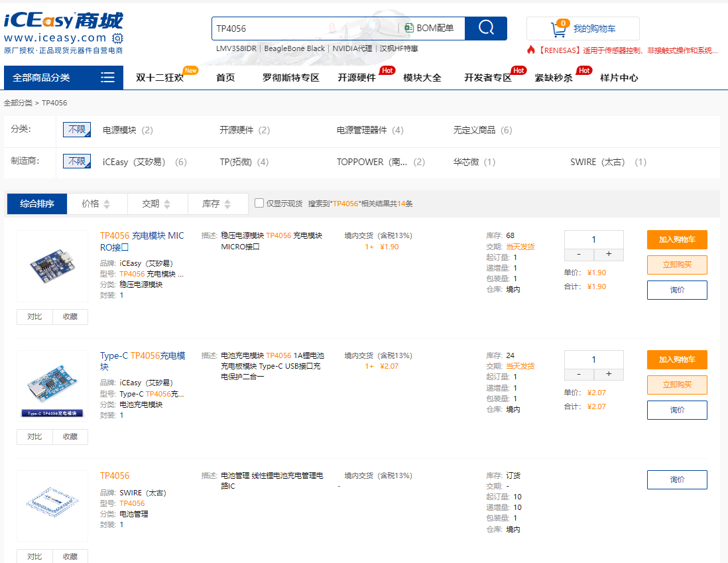Click hot search NVIDIA代理
The image size is (728, 563).
click(352, 48)
